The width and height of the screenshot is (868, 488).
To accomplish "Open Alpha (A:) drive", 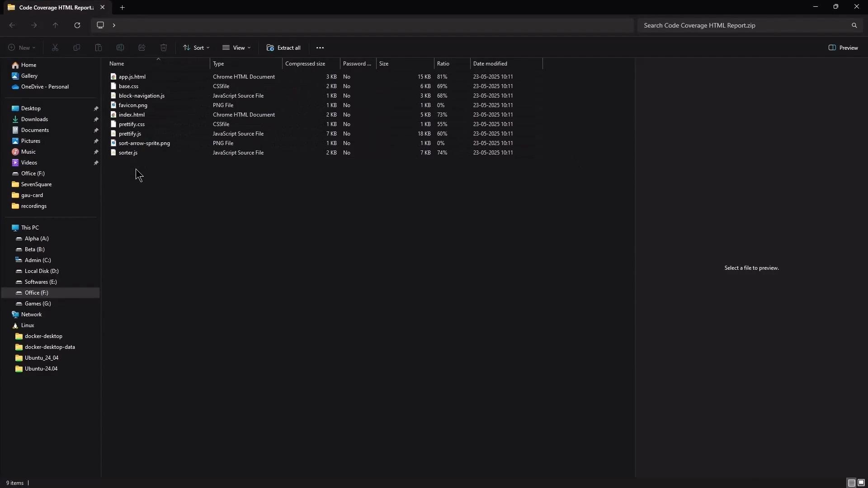I will click(x=37, y=239).
